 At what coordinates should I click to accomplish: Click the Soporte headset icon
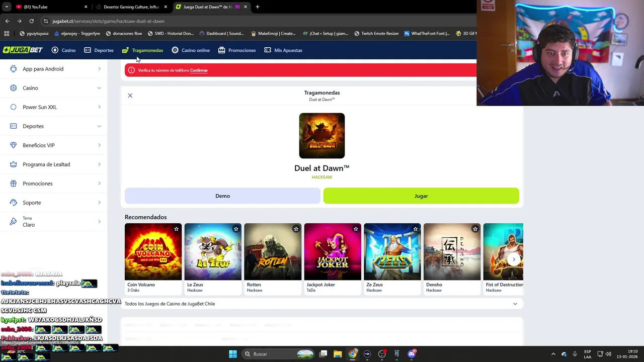click(14, 203)
